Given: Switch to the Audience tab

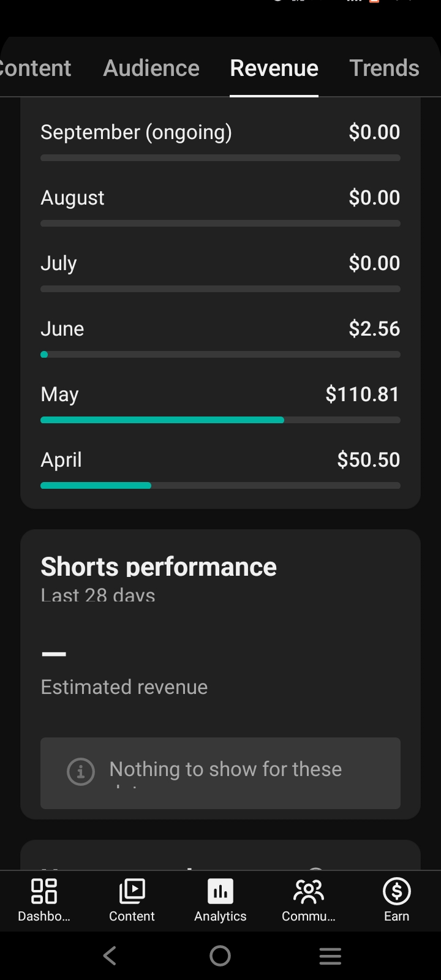Looking at the screenshot, I should click(x=151, y=67).
